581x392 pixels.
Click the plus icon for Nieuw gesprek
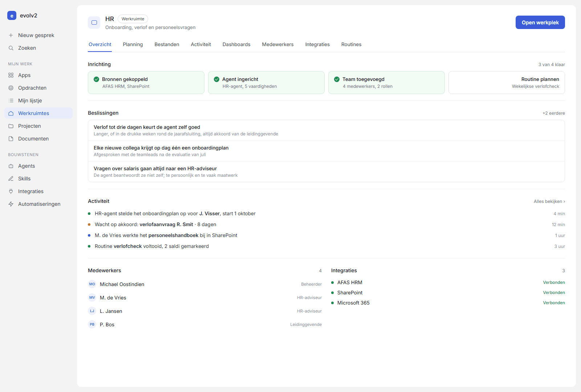11,35
